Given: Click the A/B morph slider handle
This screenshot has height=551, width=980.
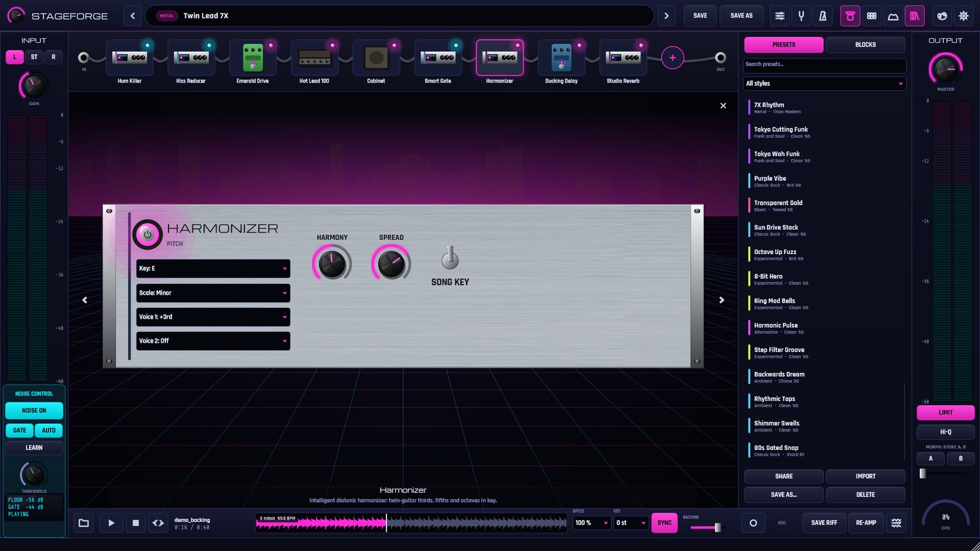Looking at the screenshot, I should 922,473.
